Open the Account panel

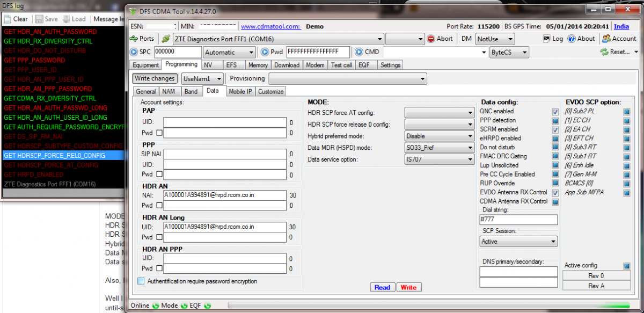[619, 39]
